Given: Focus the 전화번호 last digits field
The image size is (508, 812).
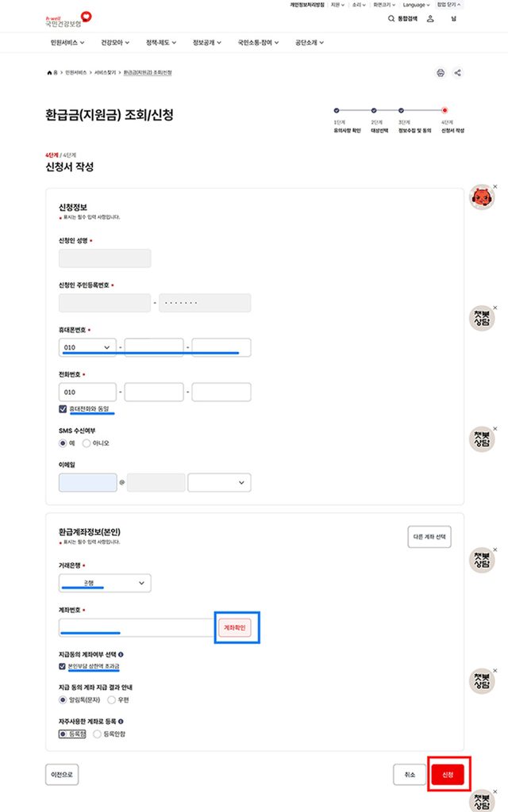Looking at the screenshot, I should pos(221,392).
